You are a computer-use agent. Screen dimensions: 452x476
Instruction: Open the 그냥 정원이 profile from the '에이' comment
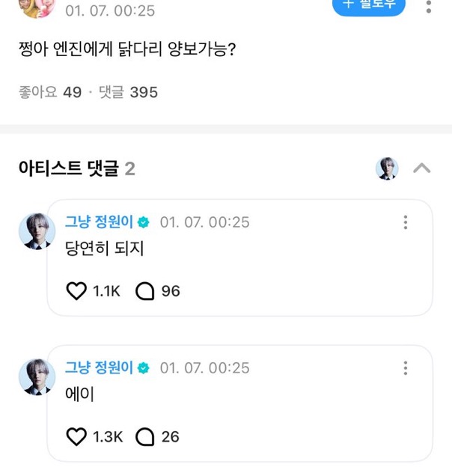tap(99, 367)
